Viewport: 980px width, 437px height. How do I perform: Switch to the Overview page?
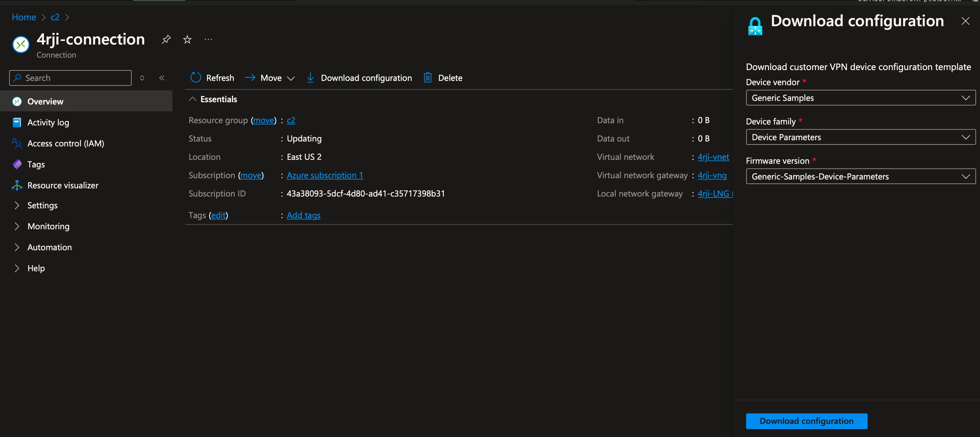[45, 101]
